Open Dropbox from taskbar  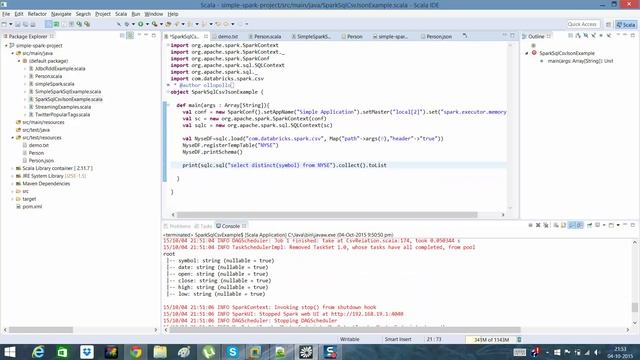coord(87,352)
